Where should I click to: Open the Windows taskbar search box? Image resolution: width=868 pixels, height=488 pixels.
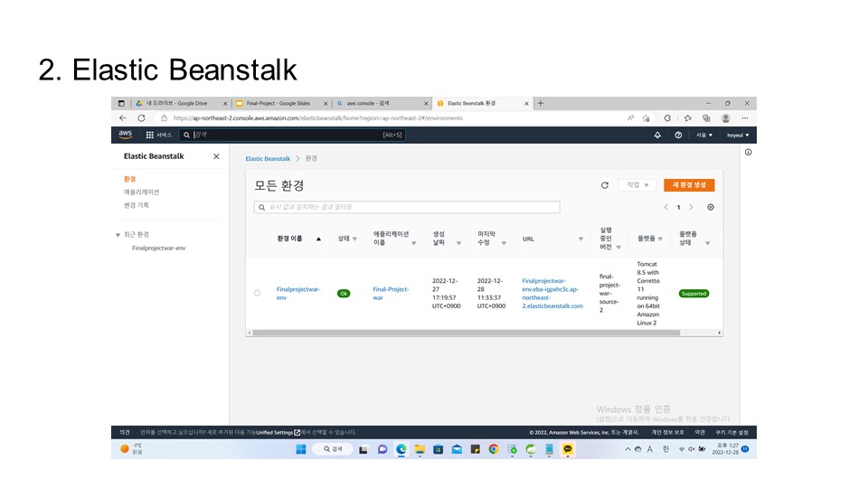tap(334, 449)
